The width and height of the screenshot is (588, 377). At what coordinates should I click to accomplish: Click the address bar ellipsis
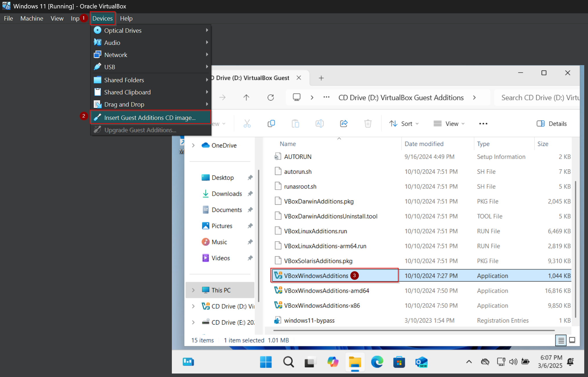point(326,97)
